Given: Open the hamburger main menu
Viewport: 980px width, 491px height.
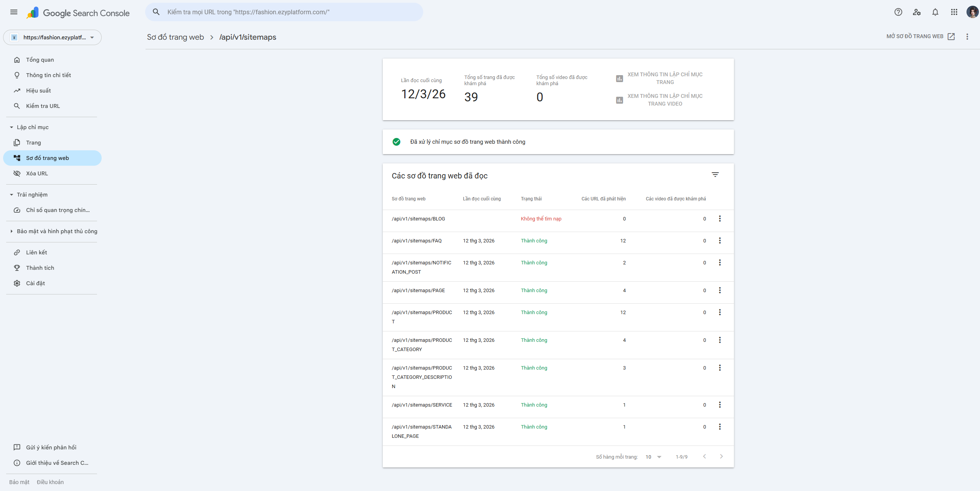Looking at the screenshot, I should (x=14, y=12).
